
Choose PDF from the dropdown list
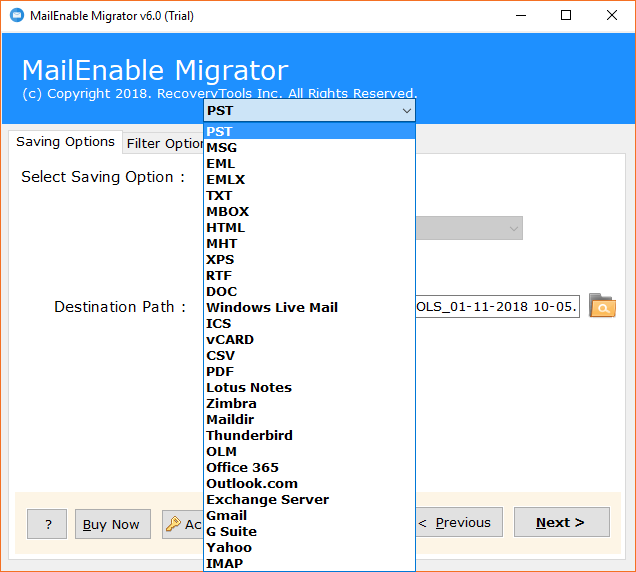point(309,372)
